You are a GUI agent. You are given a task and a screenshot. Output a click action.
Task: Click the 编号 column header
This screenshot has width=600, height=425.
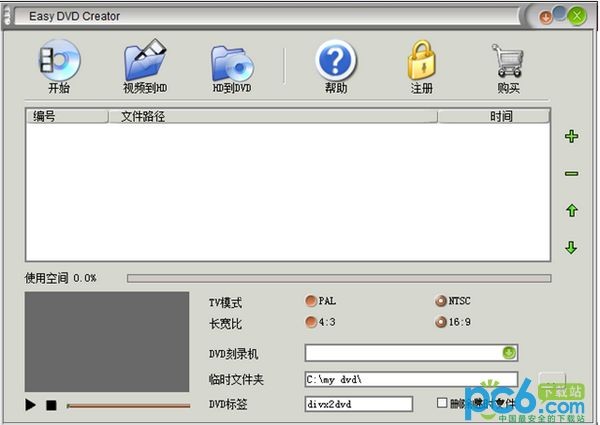(67, 116)
